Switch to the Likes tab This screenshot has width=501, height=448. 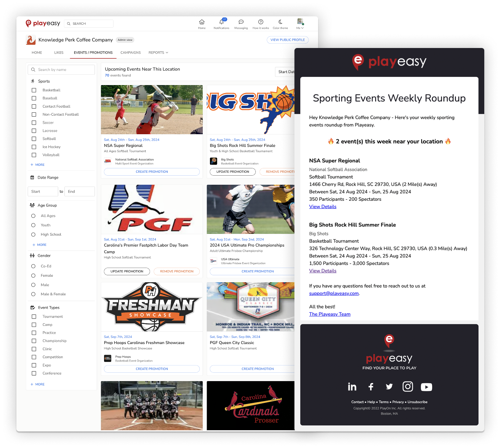[x=59, y=53]
